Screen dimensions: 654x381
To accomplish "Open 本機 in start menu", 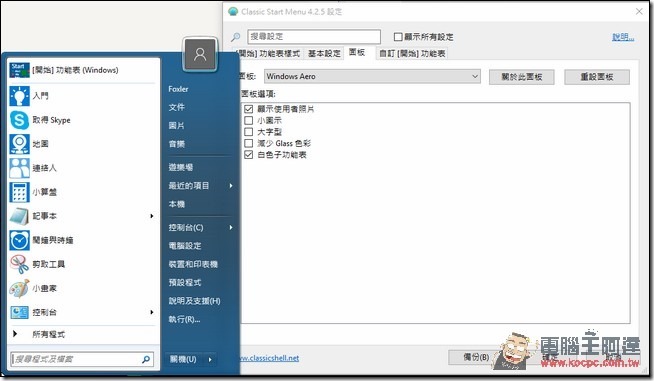I will pyautogui.click(x=176, y=204).
